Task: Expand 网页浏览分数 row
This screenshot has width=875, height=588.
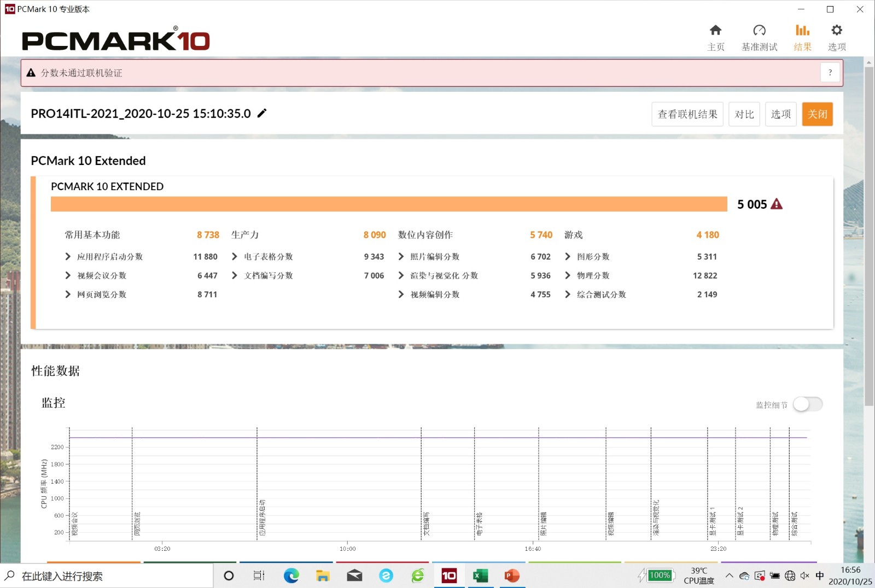Action: point(67,294)
